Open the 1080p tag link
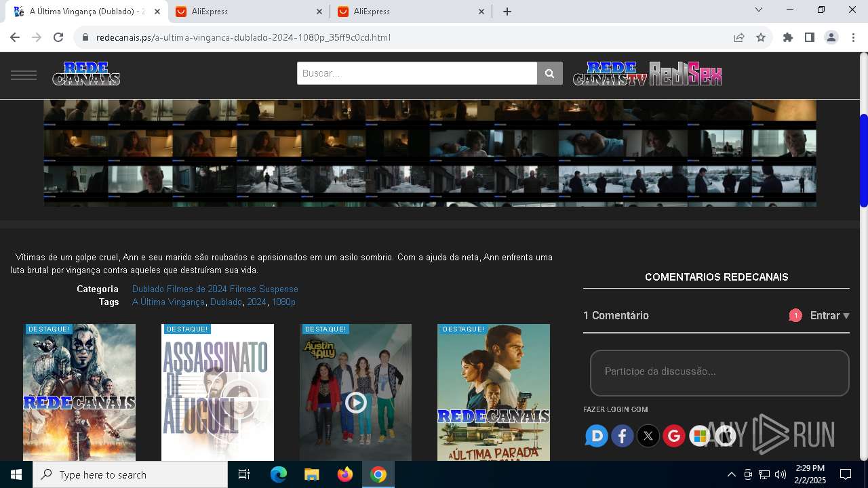 point(283,302)
